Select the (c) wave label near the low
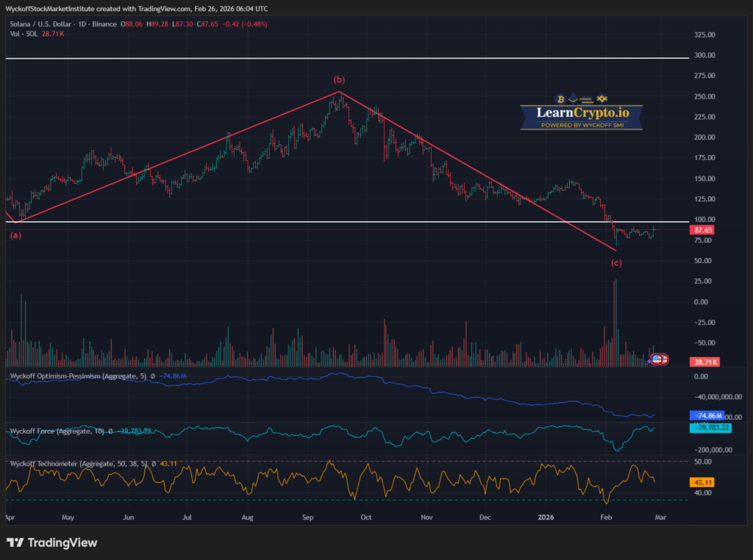Image resolution: width=753 pixels, height=560 pixels. coord(616,263)
